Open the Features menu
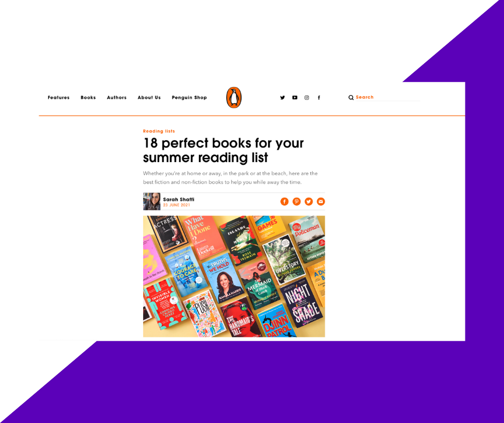504x423 pixels. tap(58, 98)
